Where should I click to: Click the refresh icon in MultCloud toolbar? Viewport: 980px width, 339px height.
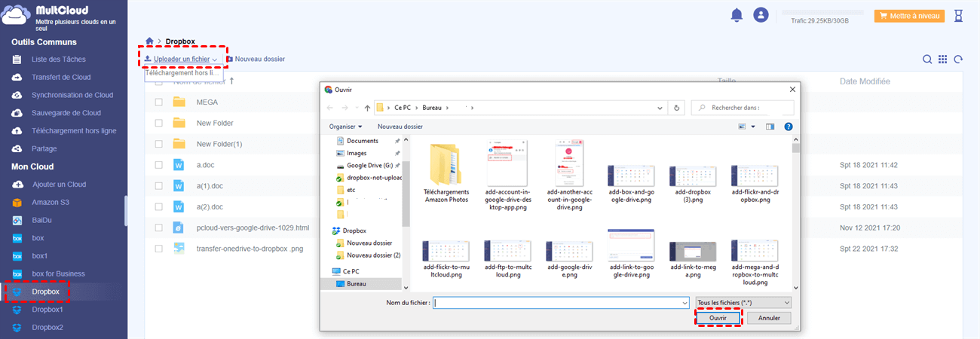[x=958, y=60]
